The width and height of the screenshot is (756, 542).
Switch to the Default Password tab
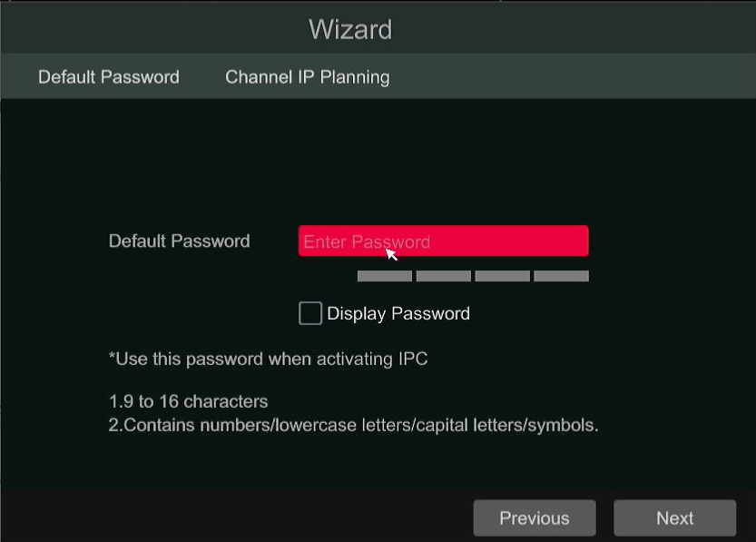click(x=109, y=77)
